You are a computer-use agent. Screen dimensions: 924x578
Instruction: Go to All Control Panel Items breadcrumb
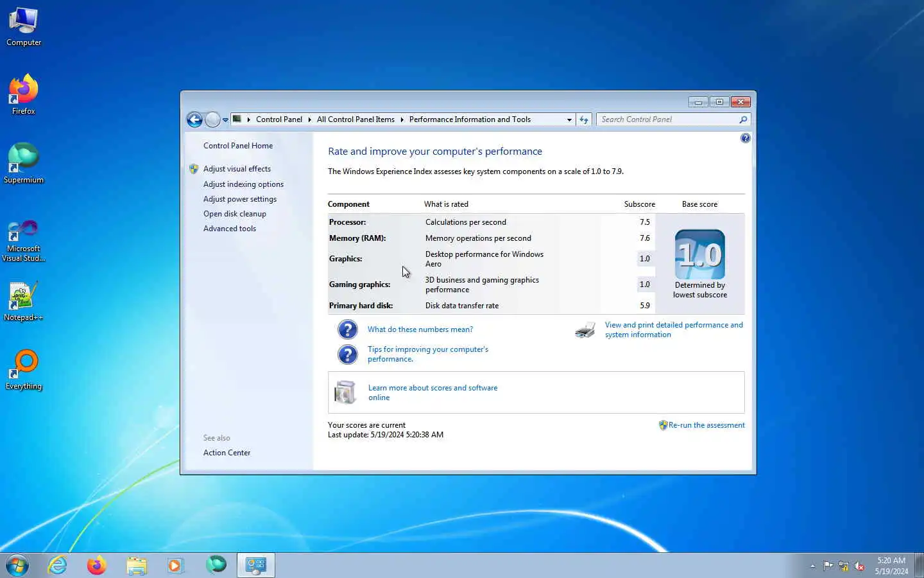coord(355,119)
